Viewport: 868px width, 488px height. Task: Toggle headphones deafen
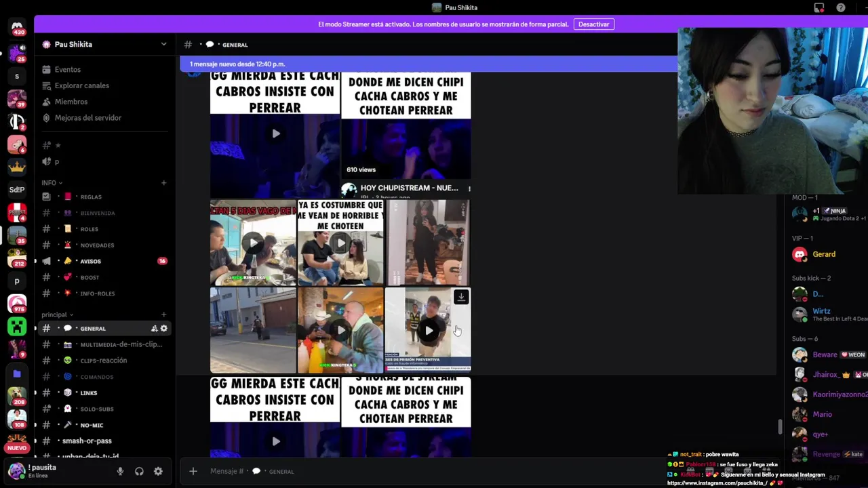(x=139, y=472)
